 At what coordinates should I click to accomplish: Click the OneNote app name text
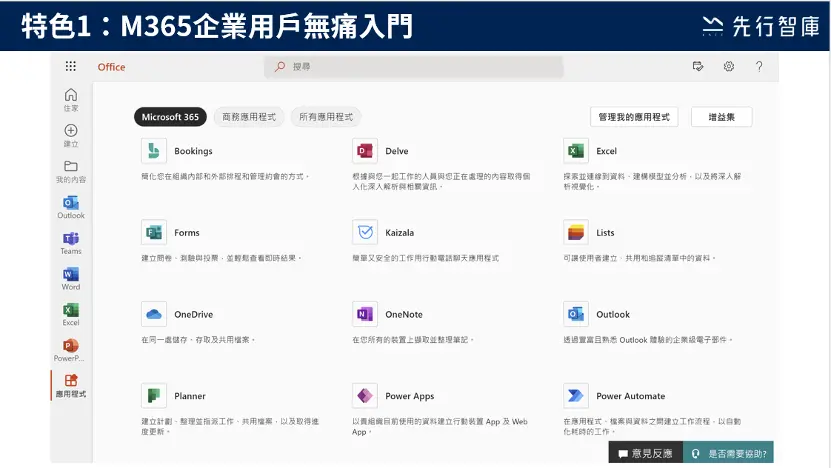[404, 315]
